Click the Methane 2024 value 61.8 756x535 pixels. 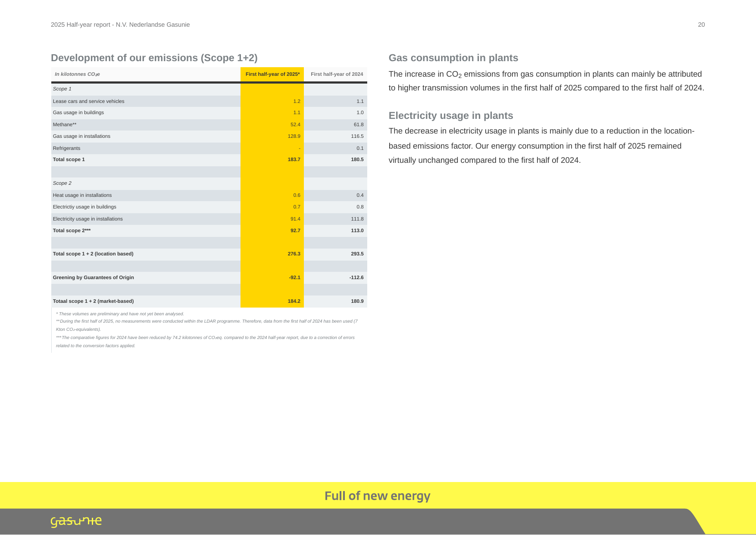pos(359,124)
